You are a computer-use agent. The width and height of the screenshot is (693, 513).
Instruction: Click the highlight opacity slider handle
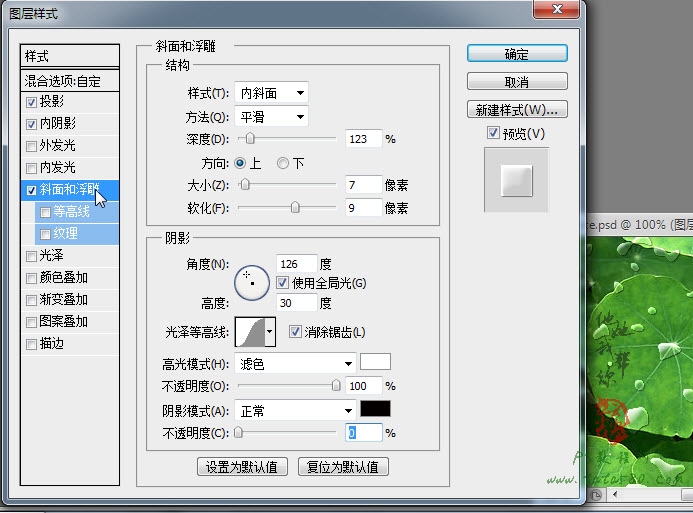click(336, 386)
